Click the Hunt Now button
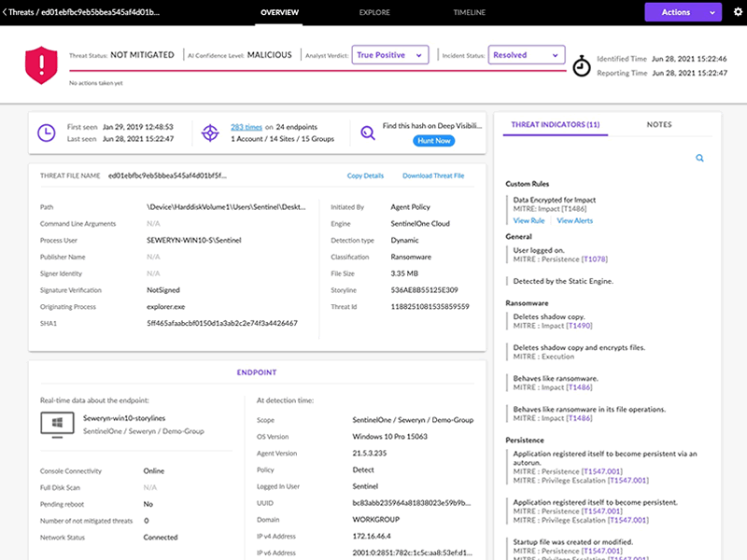This screenshot has height=560, width=747. click(x=433, y=141)
